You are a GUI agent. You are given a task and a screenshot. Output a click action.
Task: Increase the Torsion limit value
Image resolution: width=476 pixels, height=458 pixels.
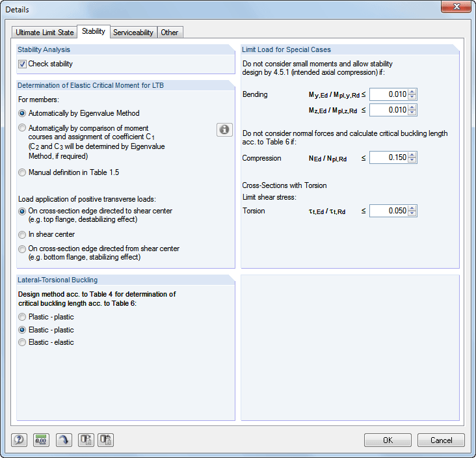tap(412, 208)
